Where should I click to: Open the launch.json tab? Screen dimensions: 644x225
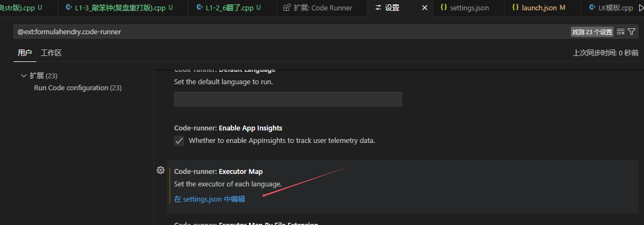(x=542, y=8)
